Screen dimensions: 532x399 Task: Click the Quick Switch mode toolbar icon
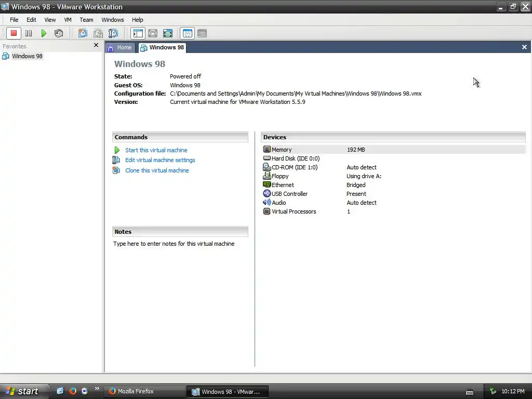coord(153,33)
